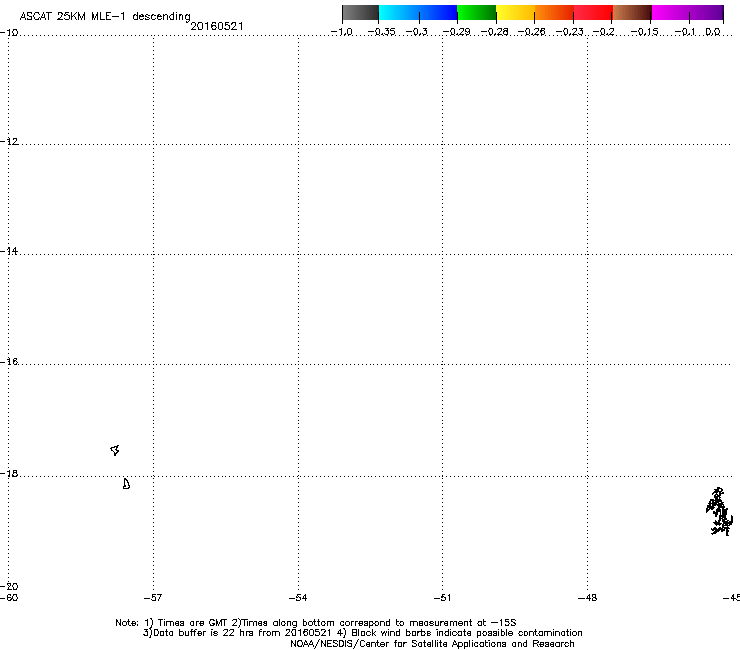Image resolution: width=740 pixels, height=650 pixels.
Task: Click the -0.35 color scale label
Action: click(381, 32)
